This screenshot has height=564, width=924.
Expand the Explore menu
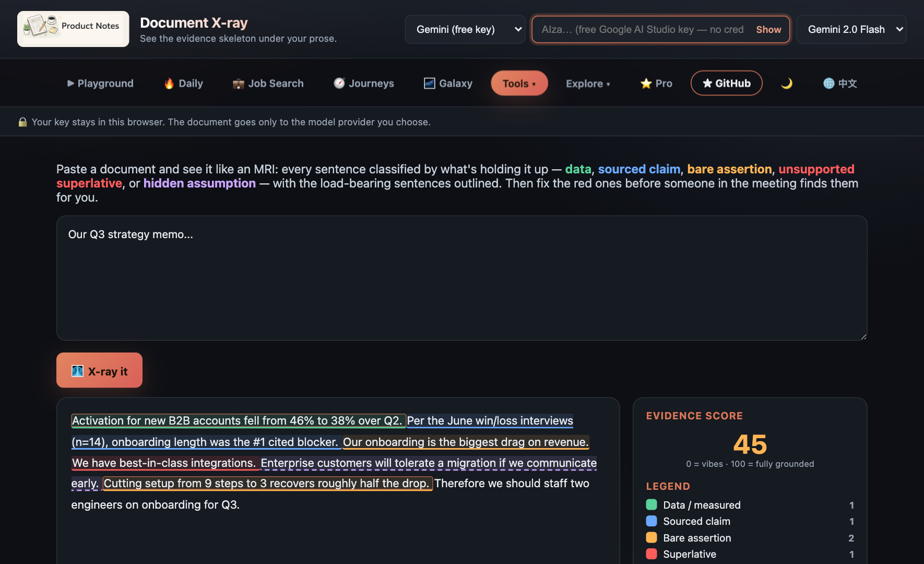click(588, 84)
